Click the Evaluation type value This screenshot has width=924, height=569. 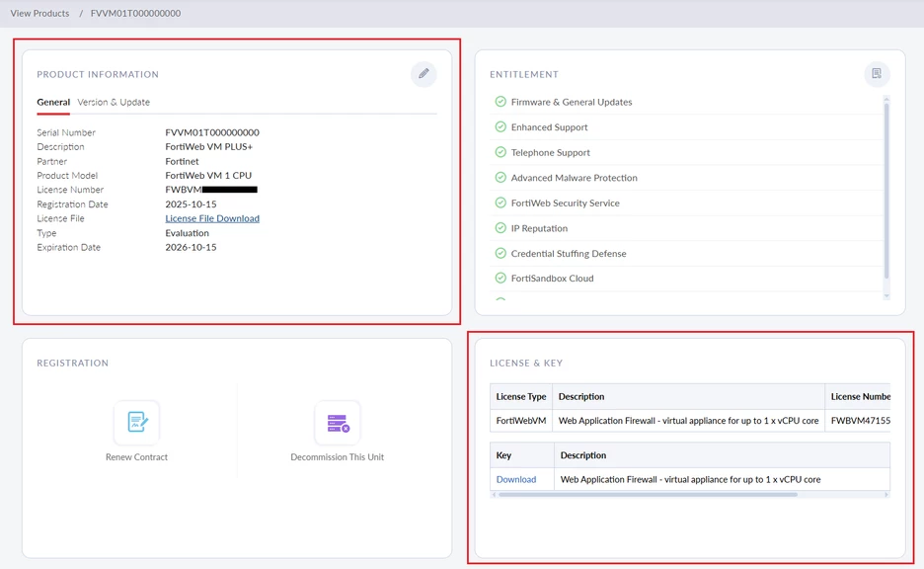click(x=187, y=233)
